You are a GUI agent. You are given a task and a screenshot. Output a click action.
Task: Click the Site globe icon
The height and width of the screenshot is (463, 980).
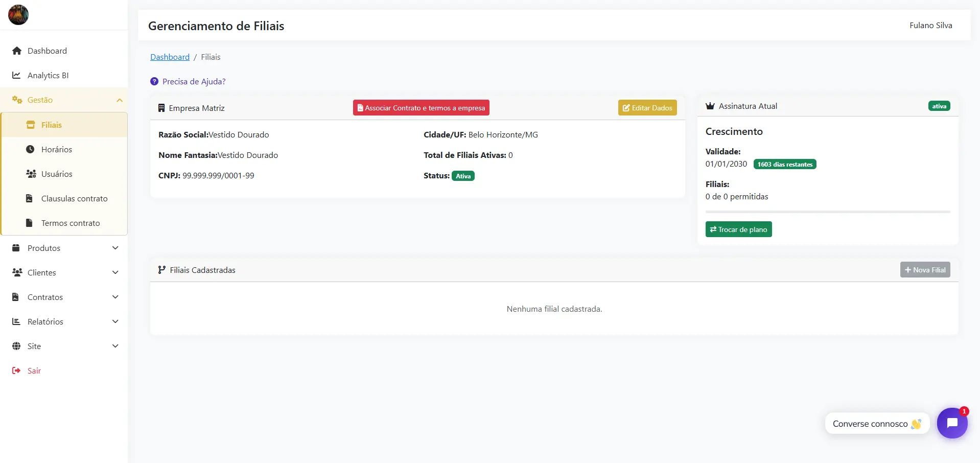[x=16, y=346]
